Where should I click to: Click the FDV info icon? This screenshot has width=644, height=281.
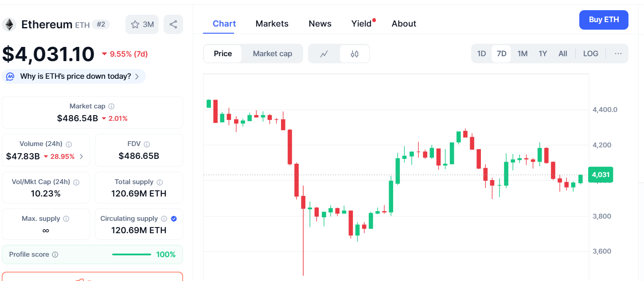(x=147, y=144)
